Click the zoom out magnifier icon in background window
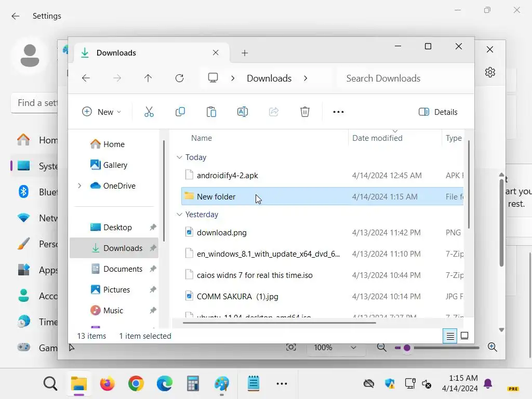Viewport: 532px width, 399px height. click(382, 347)
